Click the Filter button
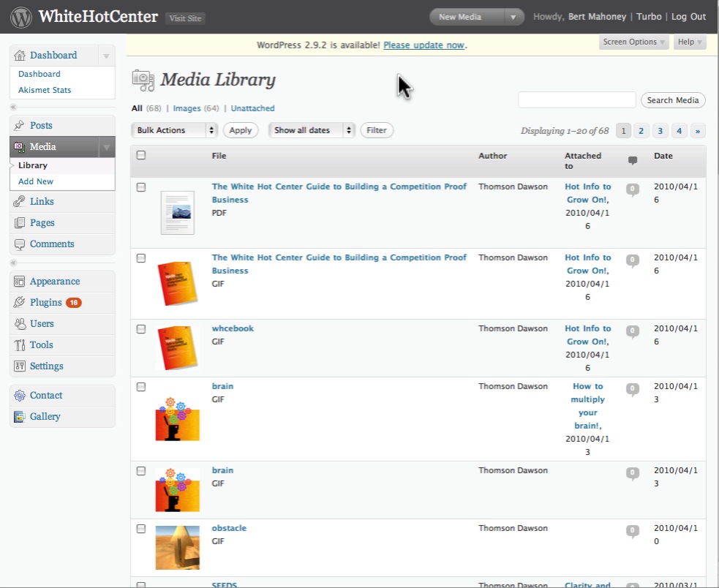 click(377, 130)
